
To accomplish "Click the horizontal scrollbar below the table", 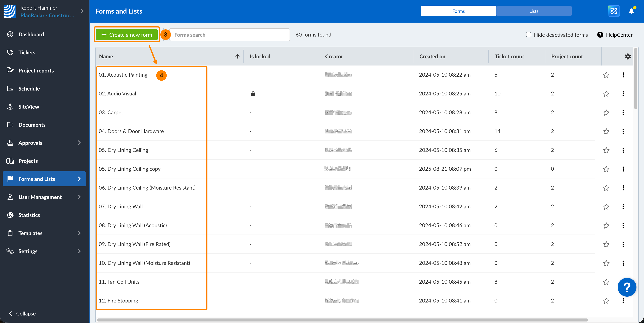I will (343, 320).
